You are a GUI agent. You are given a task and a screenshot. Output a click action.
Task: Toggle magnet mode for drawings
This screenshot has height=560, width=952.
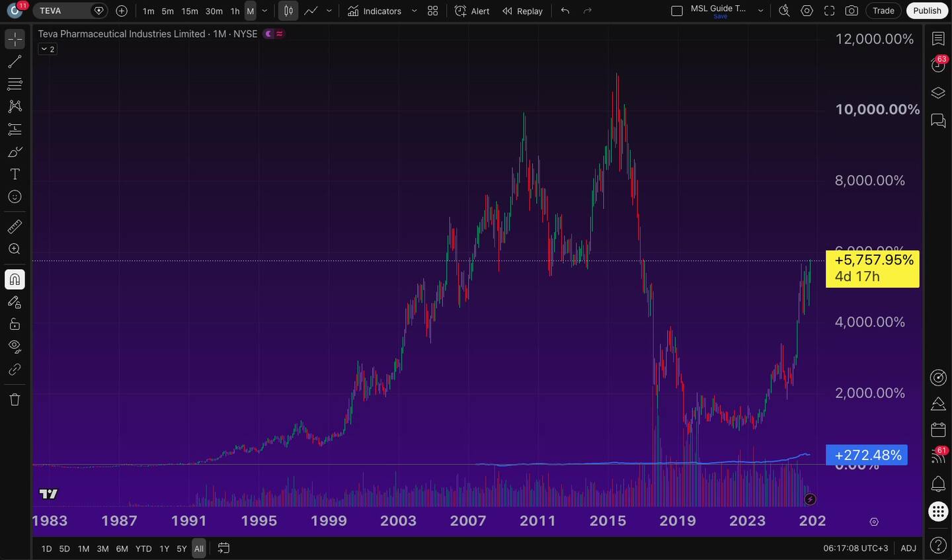click(x=15, y=280)
